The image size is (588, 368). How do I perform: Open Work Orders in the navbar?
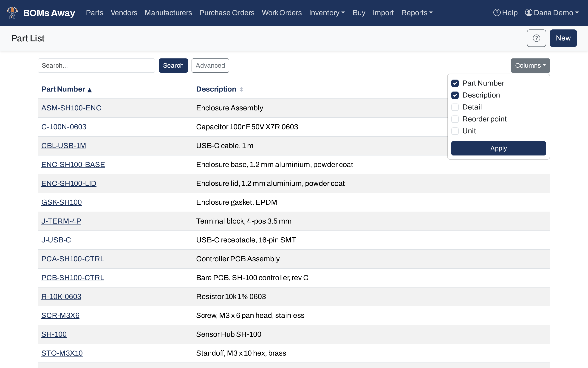tap(282, 13)
